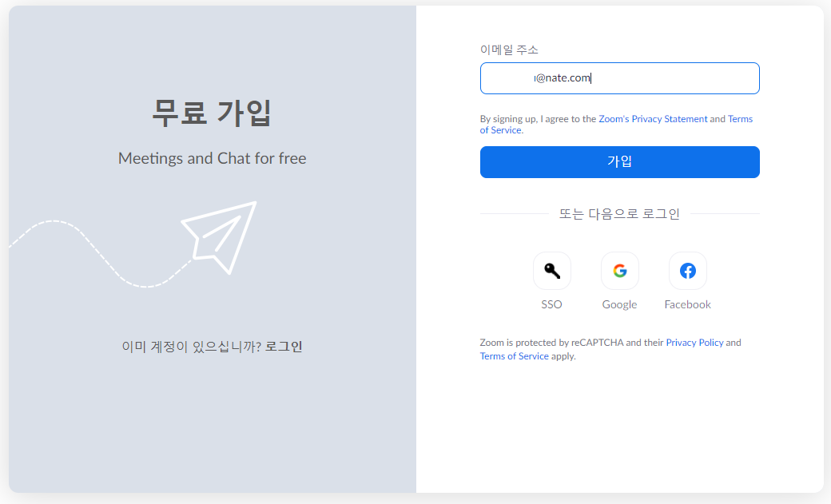Click Meetings and Chat for free text
Image resolution: width=831 pixels, height=504 pixels.
click(x=212, y=158)
